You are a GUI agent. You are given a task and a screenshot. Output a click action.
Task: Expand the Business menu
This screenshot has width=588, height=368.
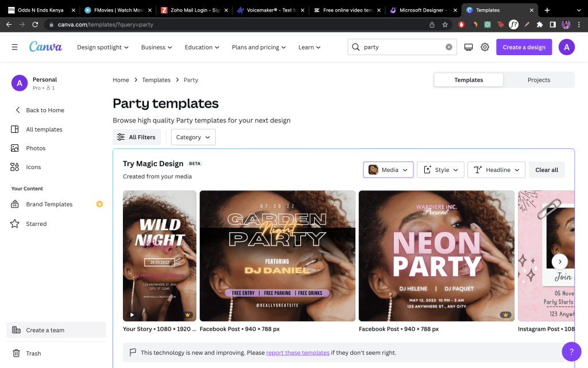pyautogui.click(x=157, y=47)
